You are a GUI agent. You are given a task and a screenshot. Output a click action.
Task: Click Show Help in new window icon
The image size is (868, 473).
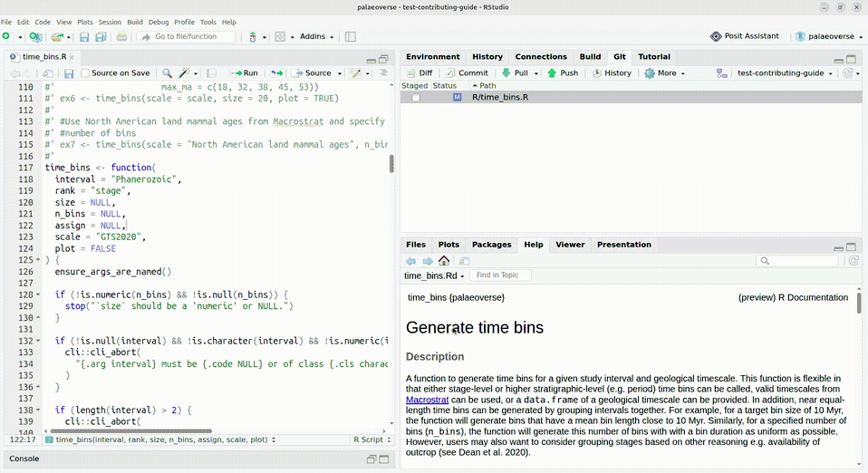(x=464, y=261)
